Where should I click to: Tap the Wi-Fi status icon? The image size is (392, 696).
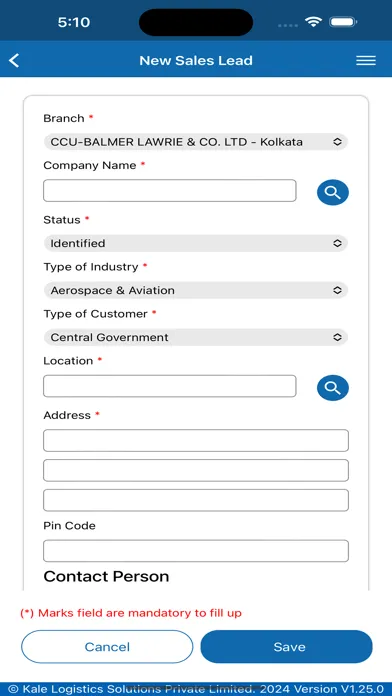tap(313, 22)
